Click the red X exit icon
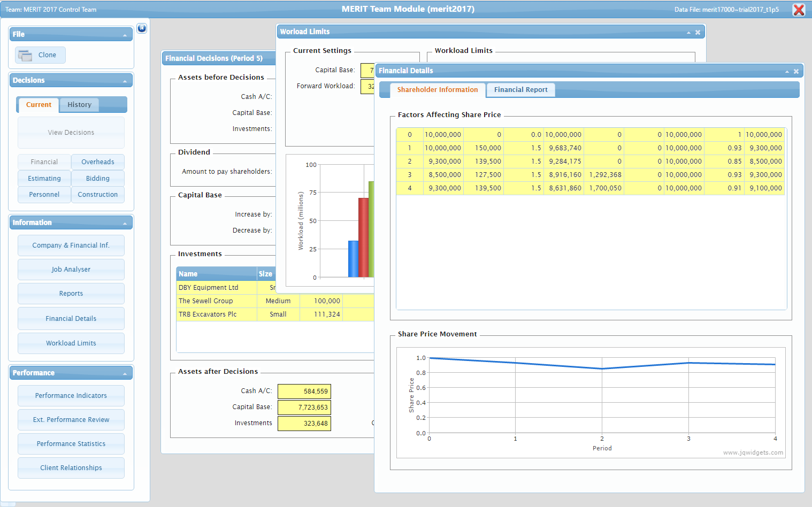812x507 pixels. click(x=799, y=10)
